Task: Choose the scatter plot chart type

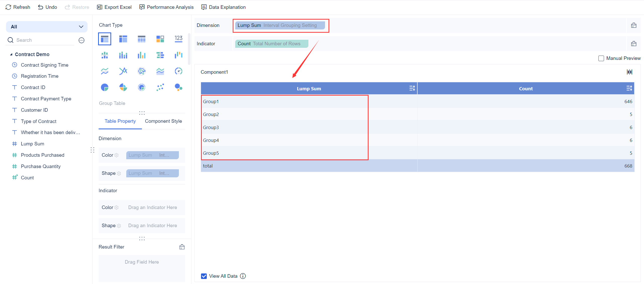Action: (x=160, y=87)
